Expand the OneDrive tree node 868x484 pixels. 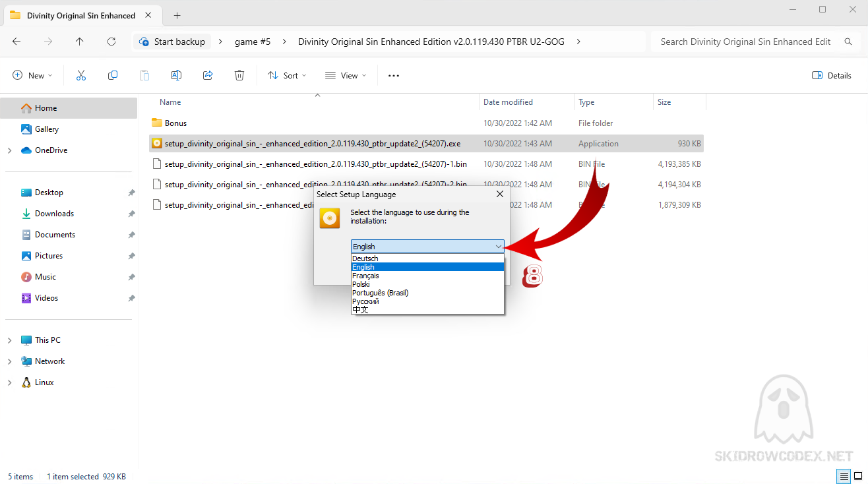[9, 150]
